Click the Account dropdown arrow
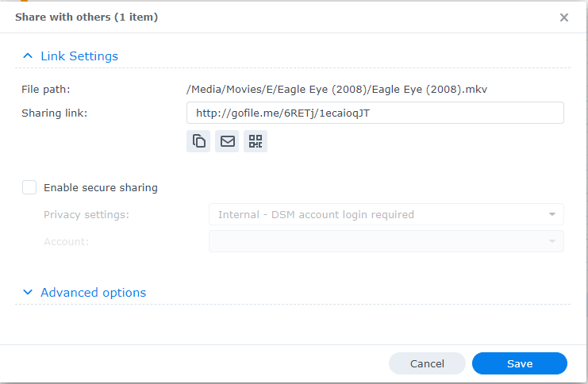 [x=551, y=241]
